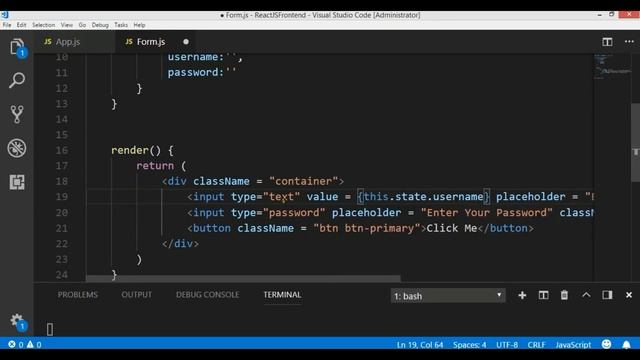Split the terminal panel
This screenshot has height=360, width=640.
coord(543,295)
